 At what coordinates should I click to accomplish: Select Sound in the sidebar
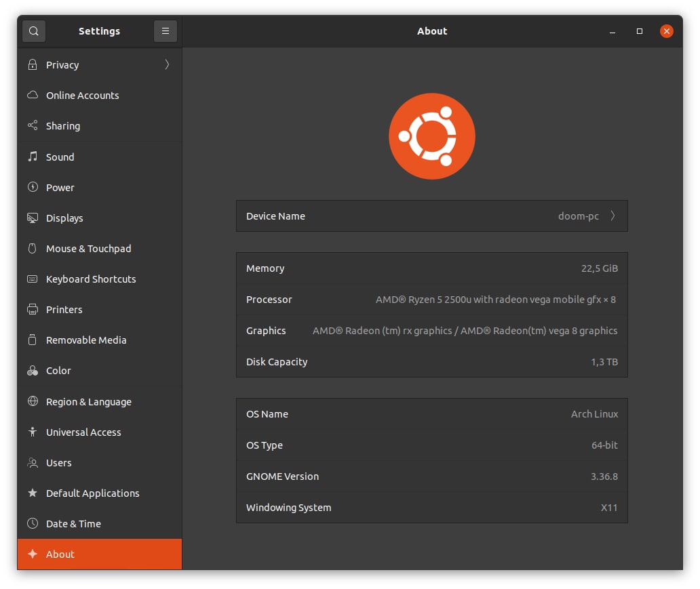(100, 157)
